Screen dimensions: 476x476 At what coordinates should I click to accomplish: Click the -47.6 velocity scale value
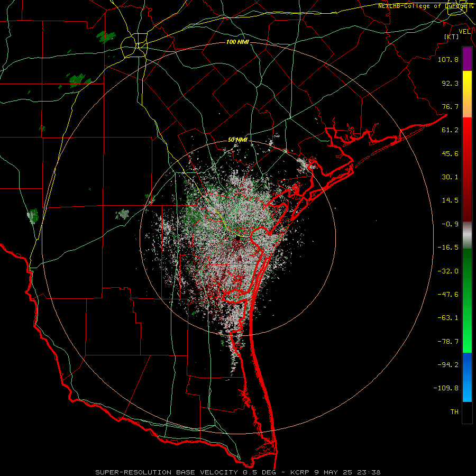tap(448, 295)
